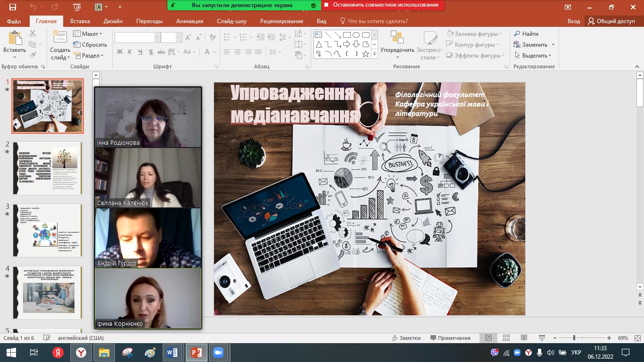Open reading view from status bar
Viewport: 644px width, 362px height.
[x=524, y=338]
